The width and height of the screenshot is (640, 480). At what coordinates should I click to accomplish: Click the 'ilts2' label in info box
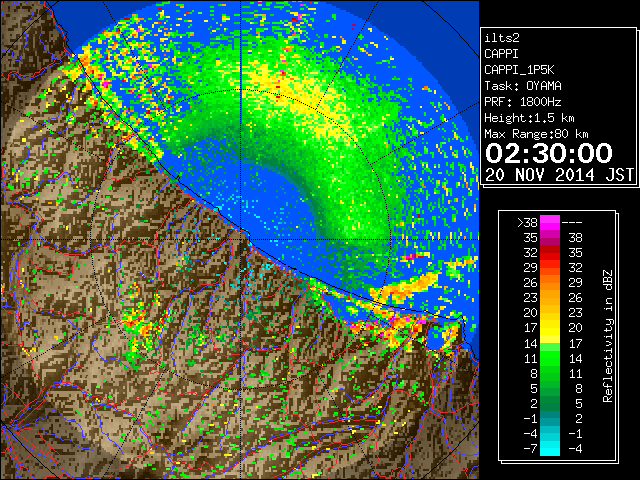coord(502,38)
